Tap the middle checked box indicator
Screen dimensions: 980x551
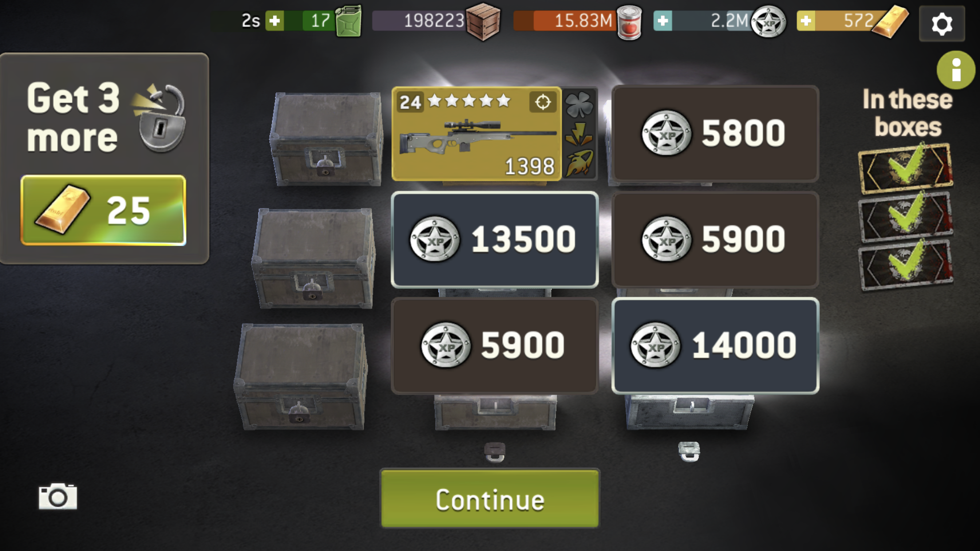905,217
